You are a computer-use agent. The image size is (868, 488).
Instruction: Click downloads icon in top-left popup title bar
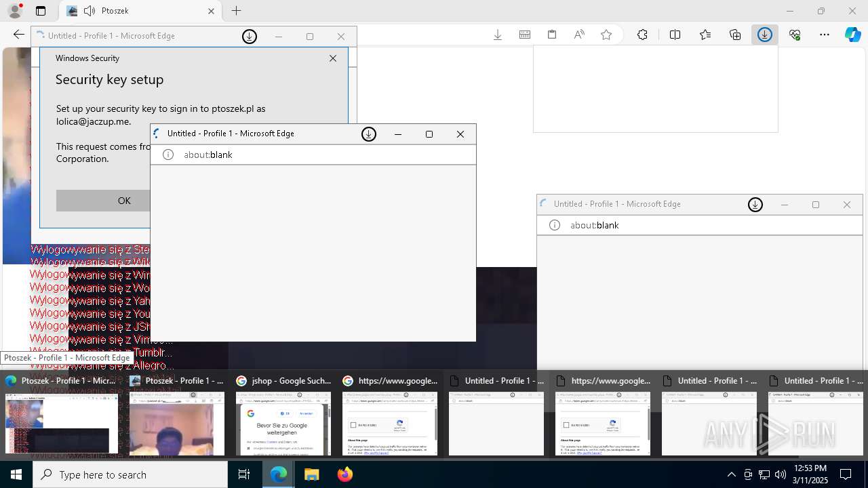click(250, 37)
